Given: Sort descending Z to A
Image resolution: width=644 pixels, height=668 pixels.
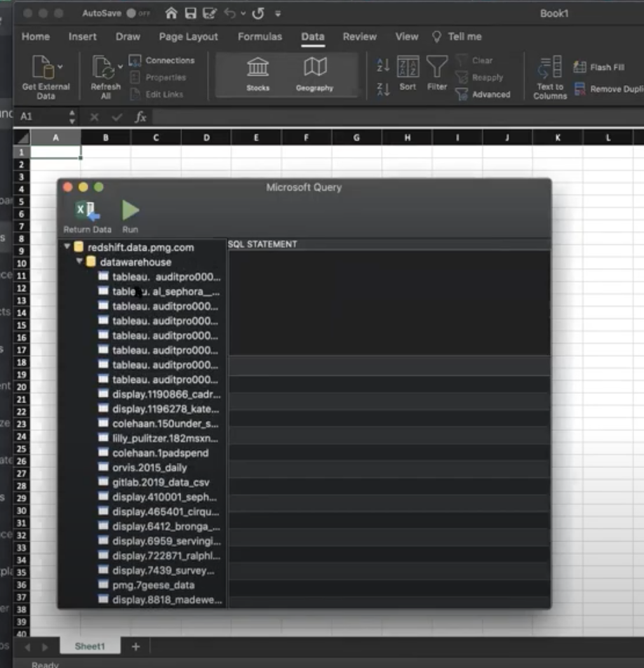Looking at the screenshot, I should [x=383, y=89].
